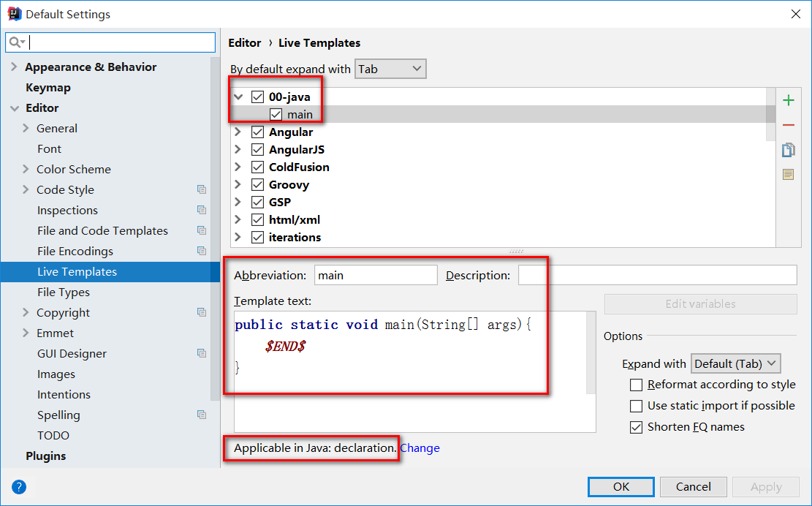Click the Edit variables button

(x=700, y=304)
